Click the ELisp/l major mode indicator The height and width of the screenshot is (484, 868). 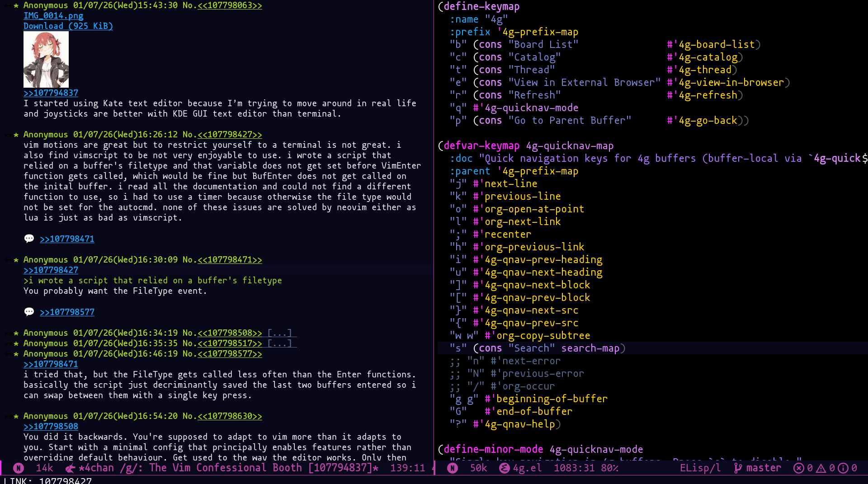[x=700, y=468]
